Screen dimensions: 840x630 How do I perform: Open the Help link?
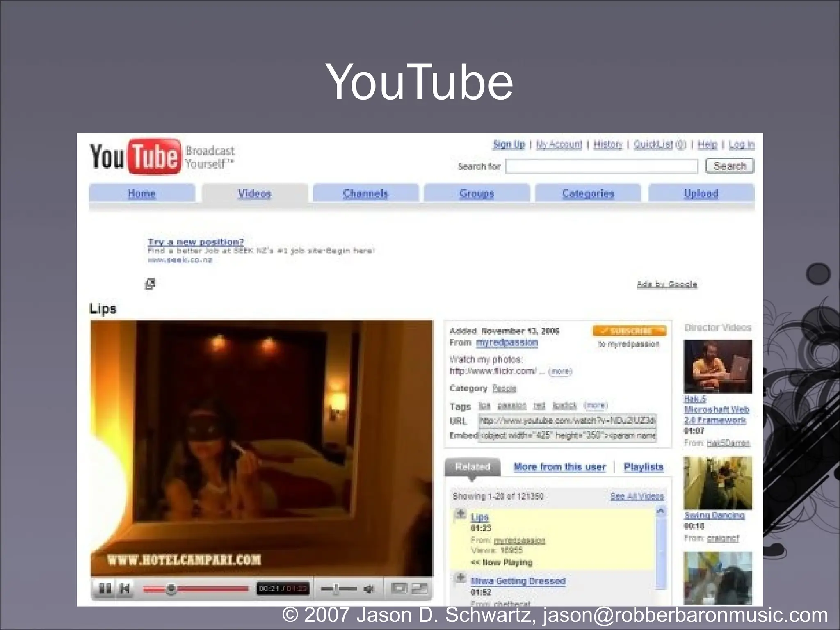707,144
